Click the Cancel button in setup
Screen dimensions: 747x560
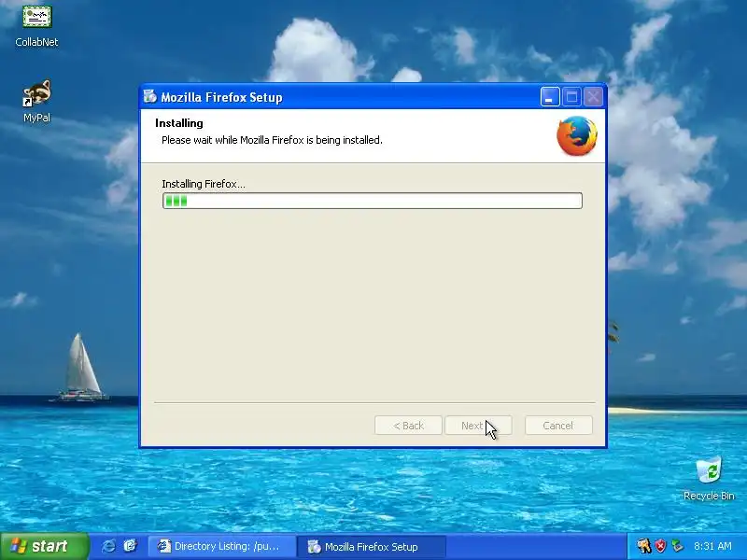tap(558, 426)
